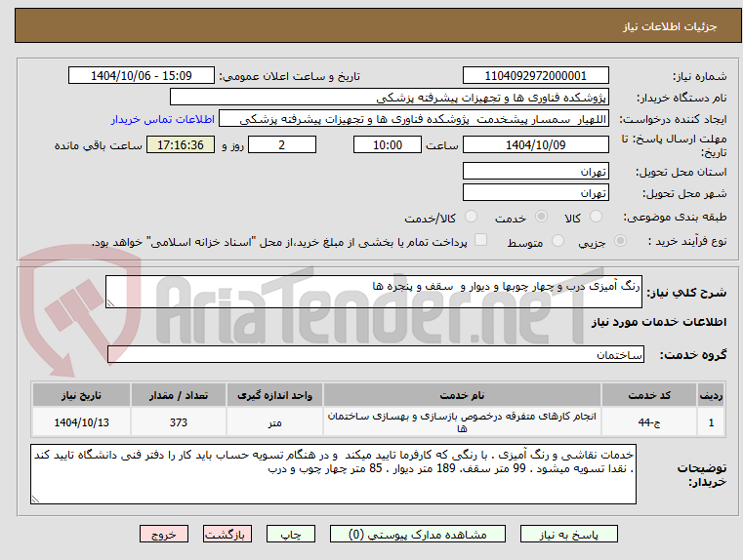The width and height of the screenshot is (743, 560).
Task: Click the نام دستگاه خریدار field
Action: tap(390, 98)
